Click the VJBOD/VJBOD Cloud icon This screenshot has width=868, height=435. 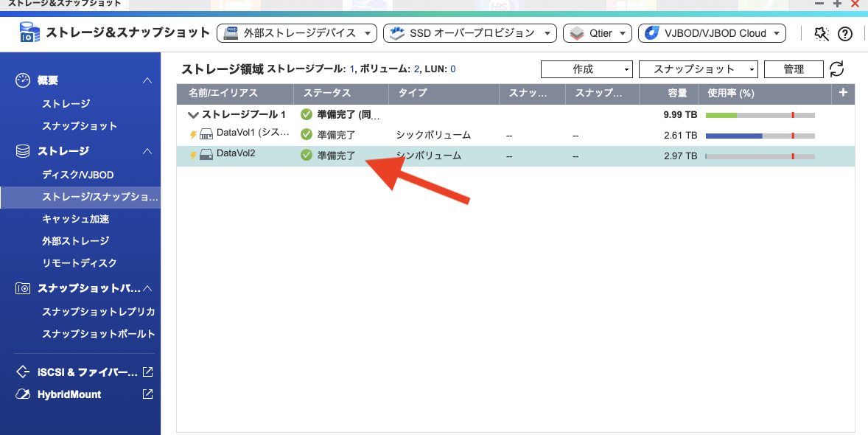[651, 33]
